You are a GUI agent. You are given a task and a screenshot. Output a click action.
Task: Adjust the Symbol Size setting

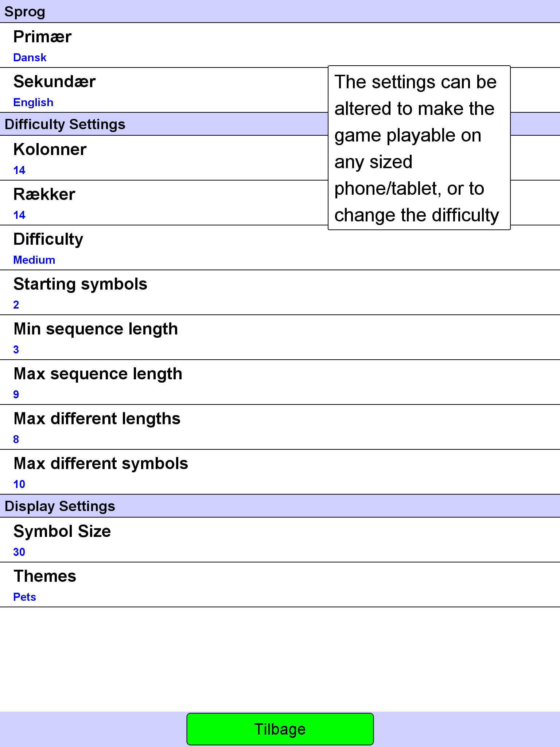[x=280, y=540]
